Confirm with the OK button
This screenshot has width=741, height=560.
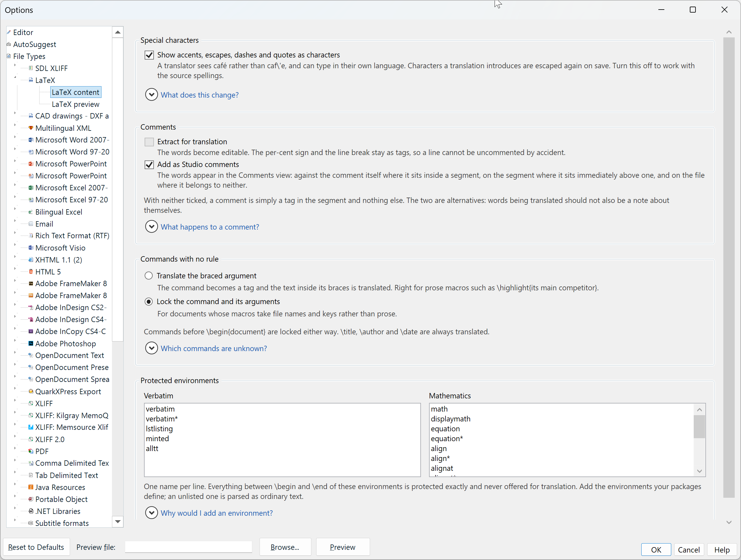coord(656,550)
